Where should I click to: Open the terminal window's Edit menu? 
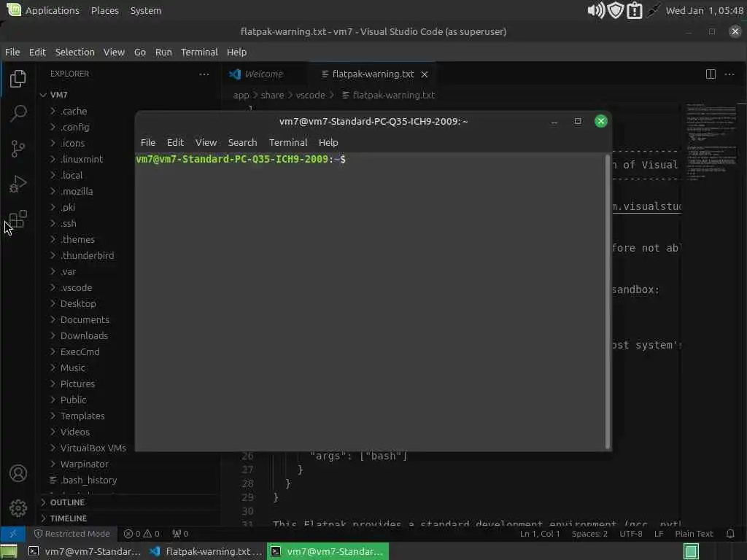175,142
